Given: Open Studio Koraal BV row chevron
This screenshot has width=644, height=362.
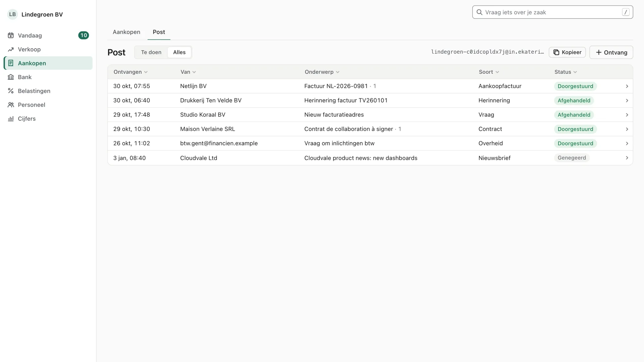Looking at the screenshot, I should click(627, 115).
